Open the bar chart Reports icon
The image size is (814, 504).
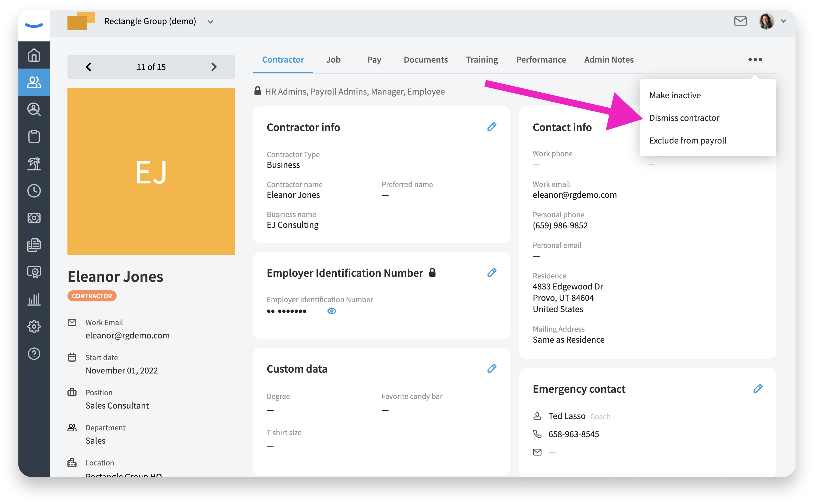coord(34,299)
